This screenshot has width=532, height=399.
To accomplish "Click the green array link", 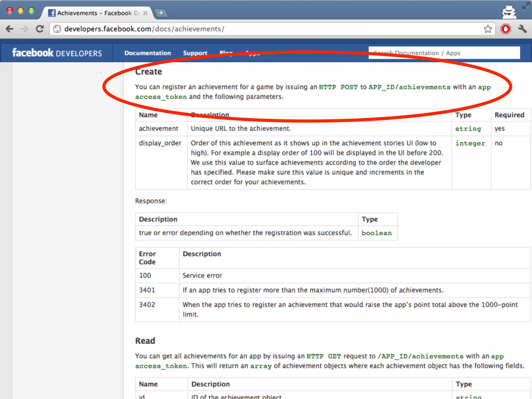I will [x=261, y=366].
